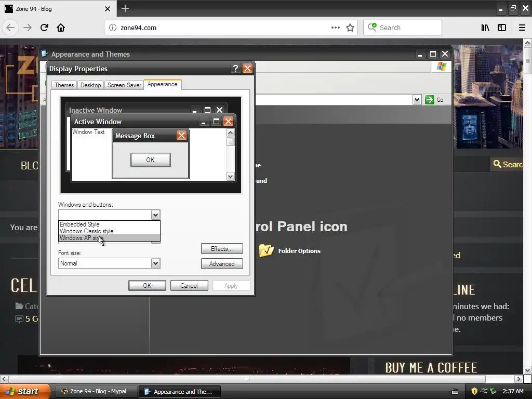Go back using browser back arrow

coord(10,28)
